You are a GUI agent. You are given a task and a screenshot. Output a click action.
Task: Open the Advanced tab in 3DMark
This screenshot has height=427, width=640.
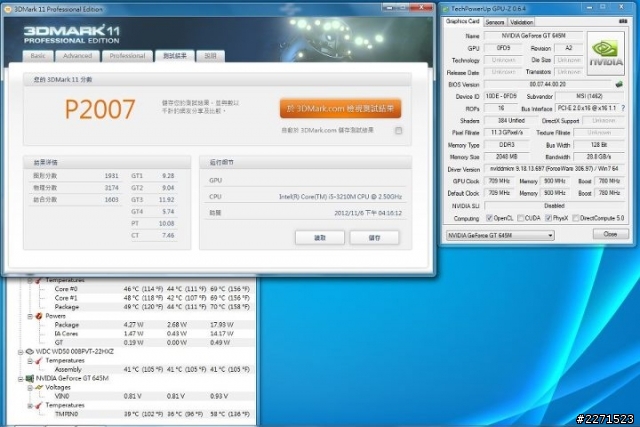click(78, 56)
